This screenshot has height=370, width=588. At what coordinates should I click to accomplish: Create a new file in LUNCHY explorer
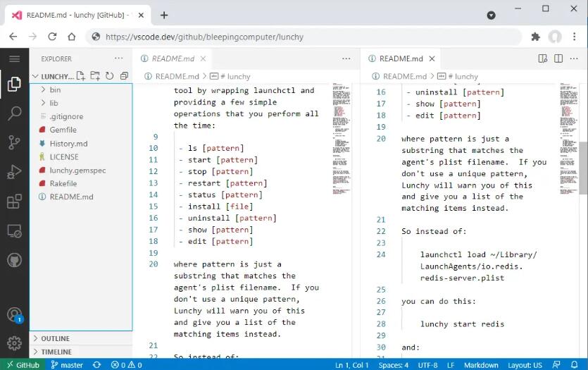(80, 76)
